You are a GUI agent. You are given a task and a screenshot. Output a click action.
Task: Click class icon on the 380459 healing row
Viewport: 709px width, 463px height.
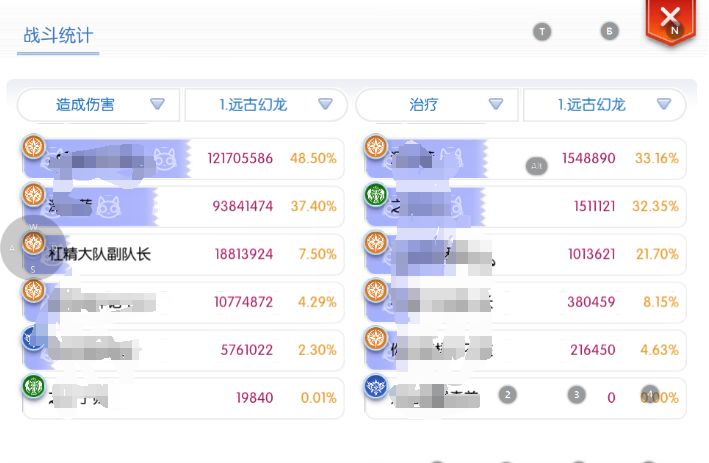pos(376,290)
